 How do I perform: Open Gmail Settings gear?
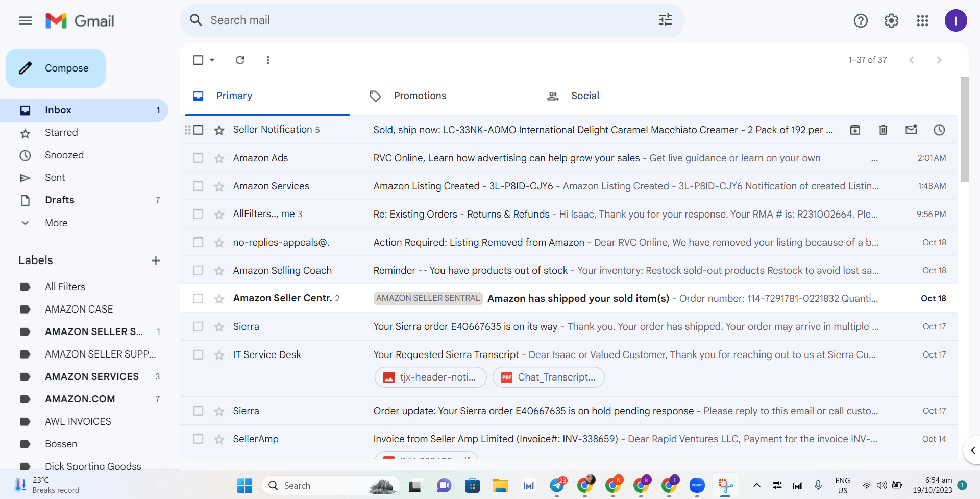pos(891,20)
